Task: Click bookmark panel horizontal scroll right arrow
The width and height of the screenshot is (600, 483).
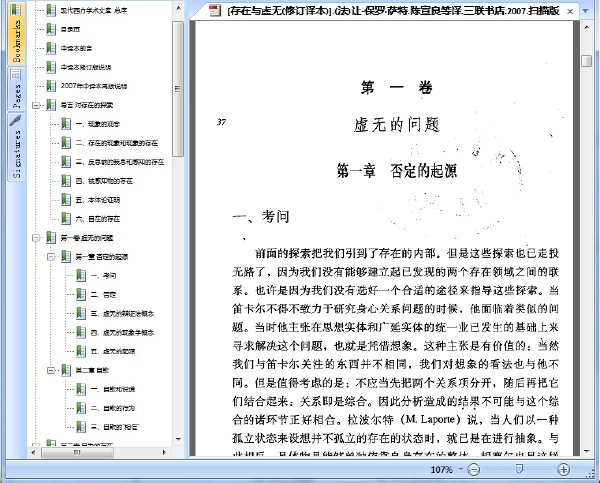Action: click(x=164, y=452)
